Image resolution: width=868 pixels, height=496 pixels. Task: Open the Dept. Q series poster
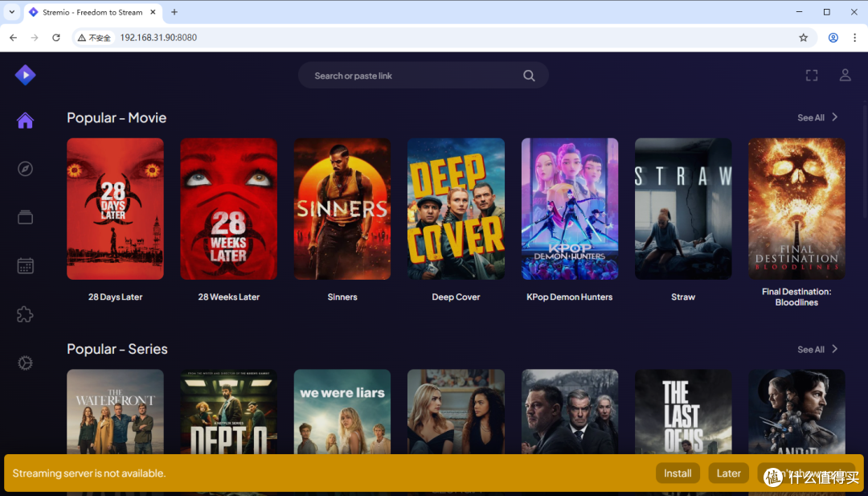(x=228, y=412)
